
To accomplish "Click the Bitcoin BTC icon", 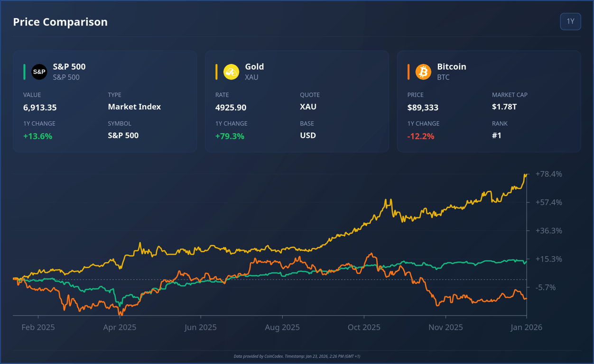I will (423, 72).
